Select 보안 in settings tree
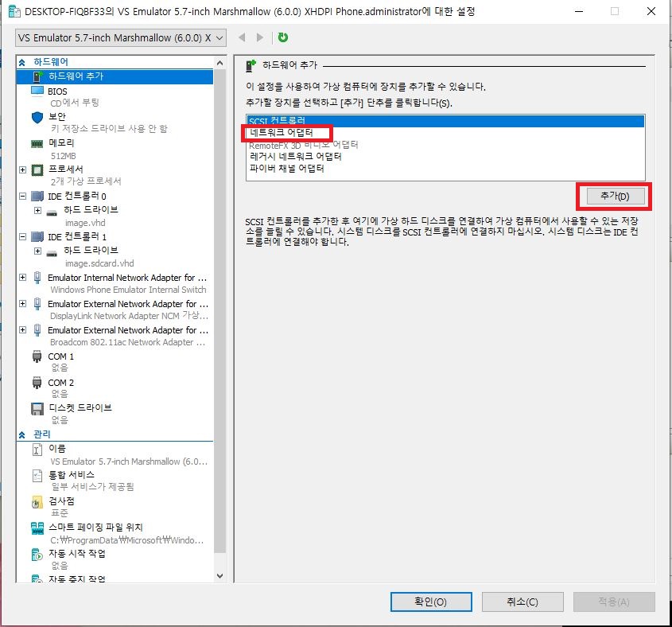Image resolution: width=672 pixels, height=627 pixels. click(57, 117)
